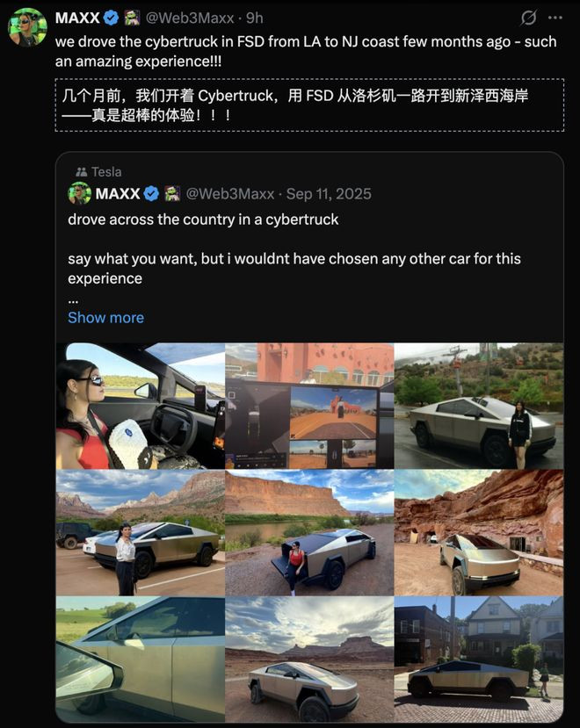Open photo of Cybertruck in red rock cave

pyautogui.click(x=479, y=532)
